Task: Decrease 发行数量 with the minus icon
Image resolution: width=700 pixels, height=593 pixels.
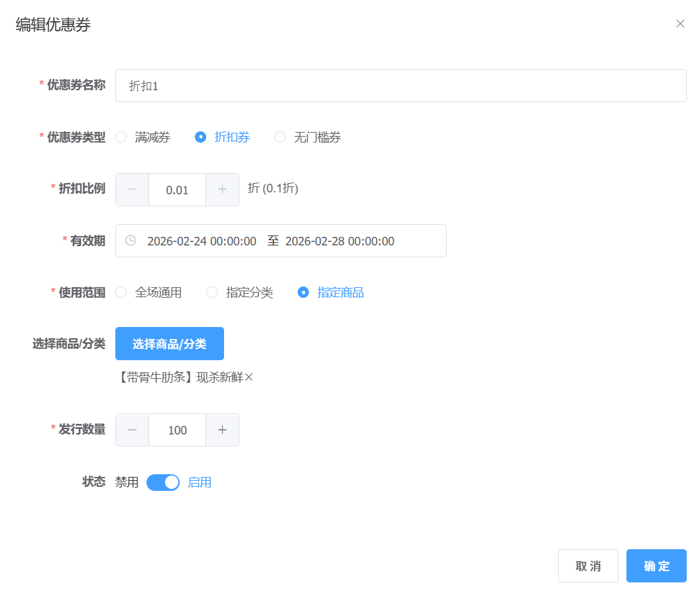Action: (133, 430)
